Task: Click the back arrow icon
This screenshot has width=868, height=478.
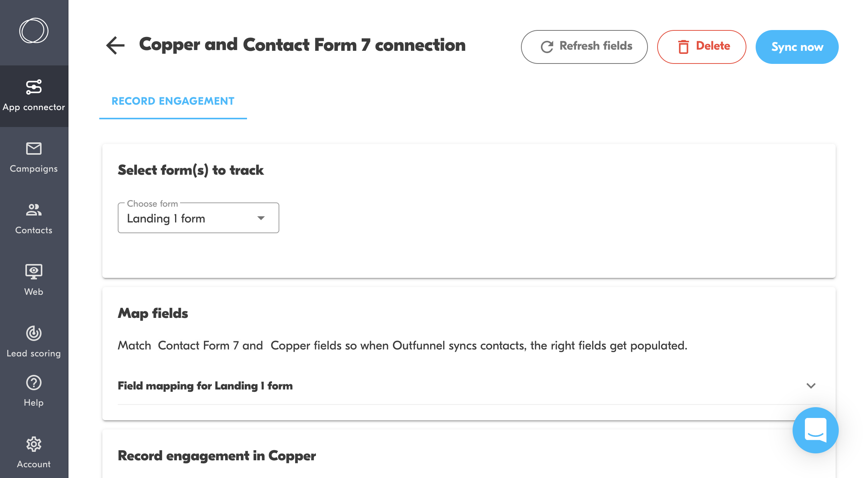Action: click(x=115, y=45)
